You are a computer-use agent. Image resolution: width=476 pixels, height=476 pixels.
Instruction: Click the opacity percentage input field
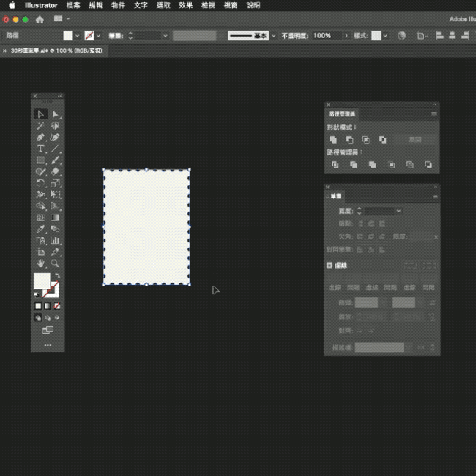pos(325,35)
